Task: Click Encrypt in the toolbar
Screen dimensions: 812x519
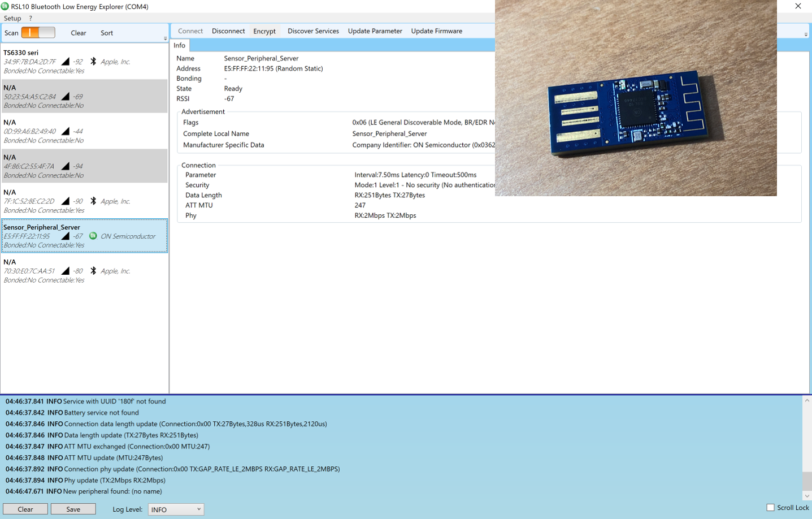Action: (x=264, y=31)
